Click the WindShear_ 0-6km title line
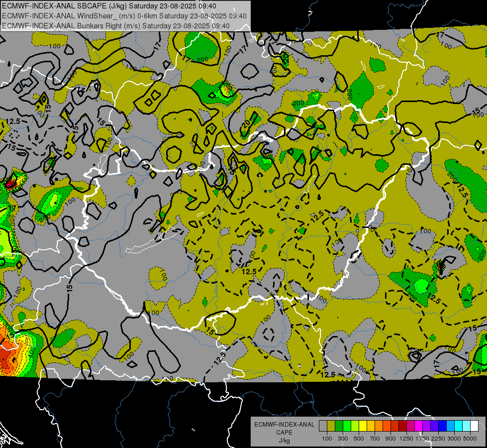The image size is (487, 448). pos(124,16)
